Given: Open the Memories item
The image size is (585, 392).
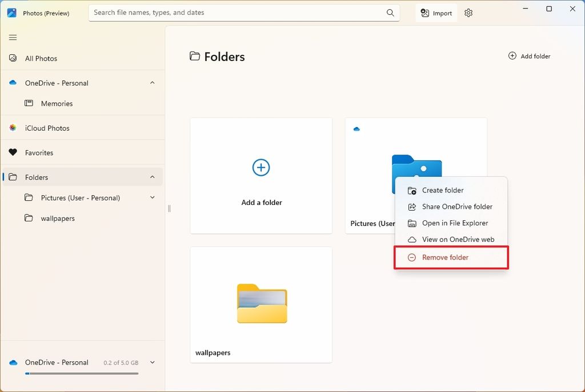Looking at the screenshot, I should click(57, 103).
